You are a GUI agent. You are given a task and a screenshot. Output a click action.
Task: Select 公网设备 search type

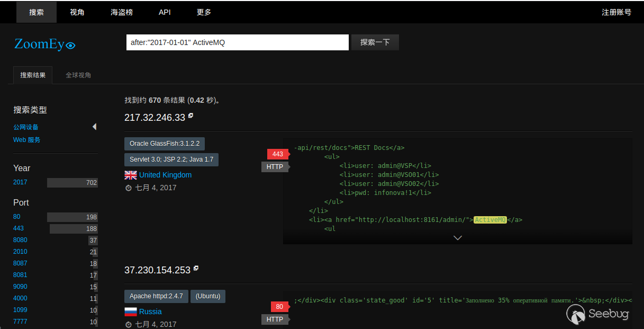26,127
